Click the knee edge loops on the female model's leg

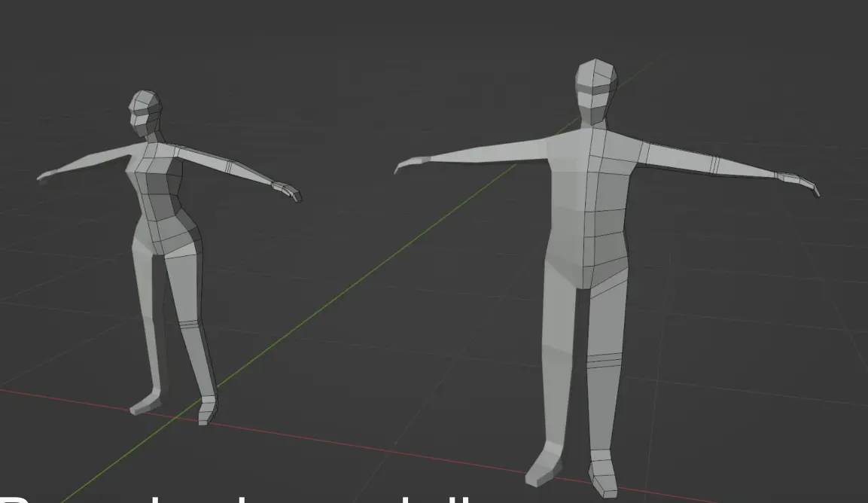coord(189,327)
